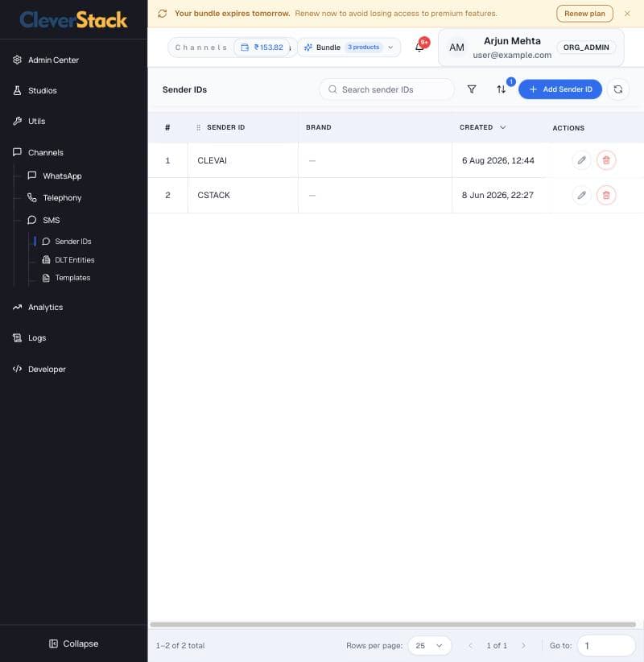Click the horizontal scrollbar under the table
The height and width of the screenshot is (662, 644).
pyautogui.click(x=393, y=624)
